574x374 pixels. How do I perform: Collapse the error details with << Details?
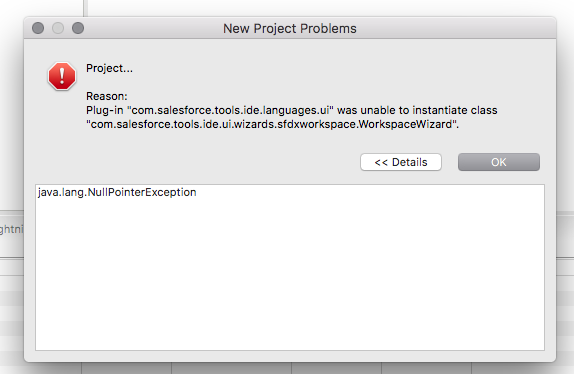click(401, 162)
